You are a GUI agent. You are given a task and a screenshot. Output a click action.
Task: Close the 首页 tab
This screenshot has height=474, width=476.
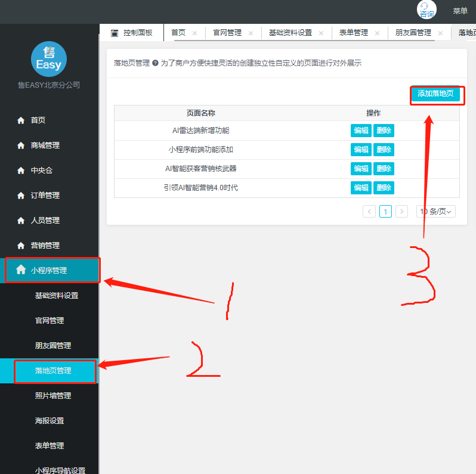[x=194, y=33]
